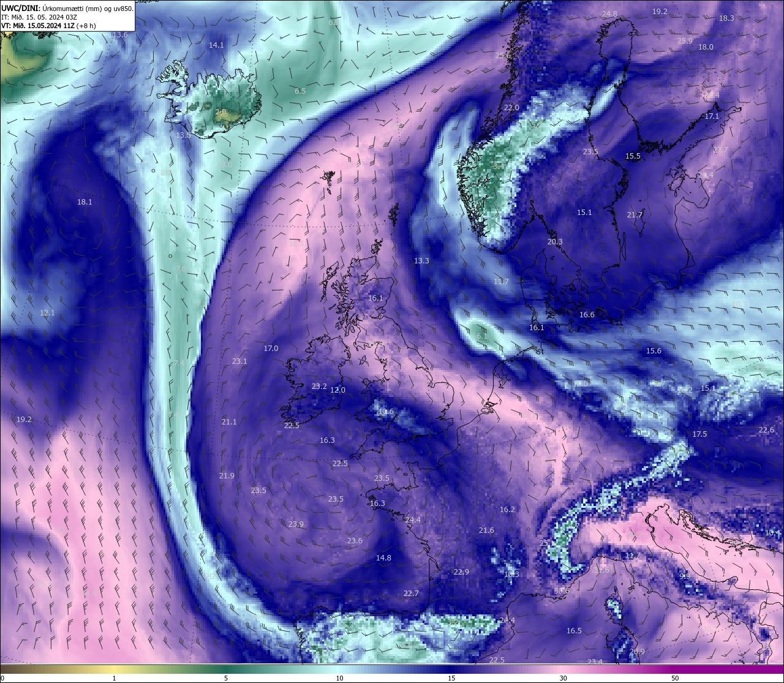Viewport: 784px width, 683px height.
Task: Click the 18.3 value in the top right
Action: (x=726, y=18)
